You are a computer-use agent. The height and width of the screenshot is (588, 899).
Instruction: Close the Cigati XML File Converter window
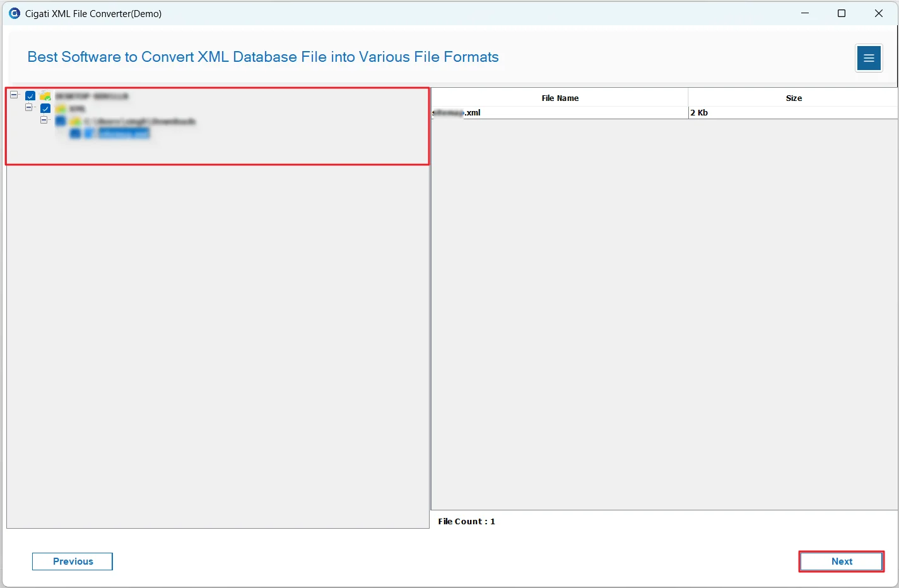879,13
